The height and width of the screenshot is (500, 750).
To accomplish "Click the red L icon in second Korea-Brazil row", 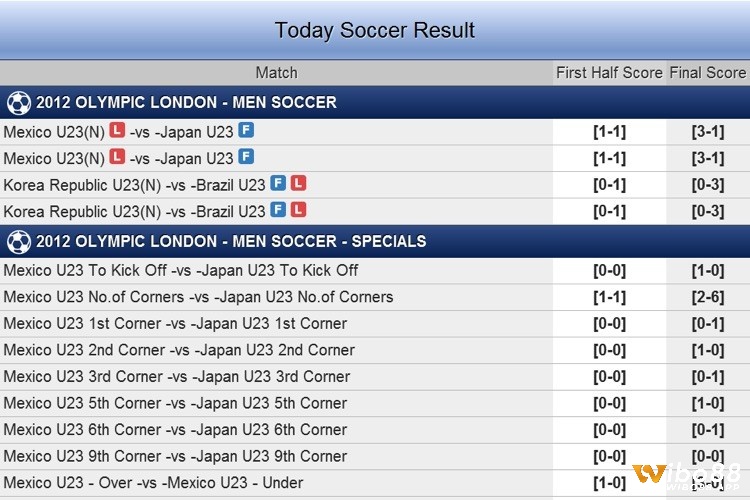I will (x=298, y=210).
